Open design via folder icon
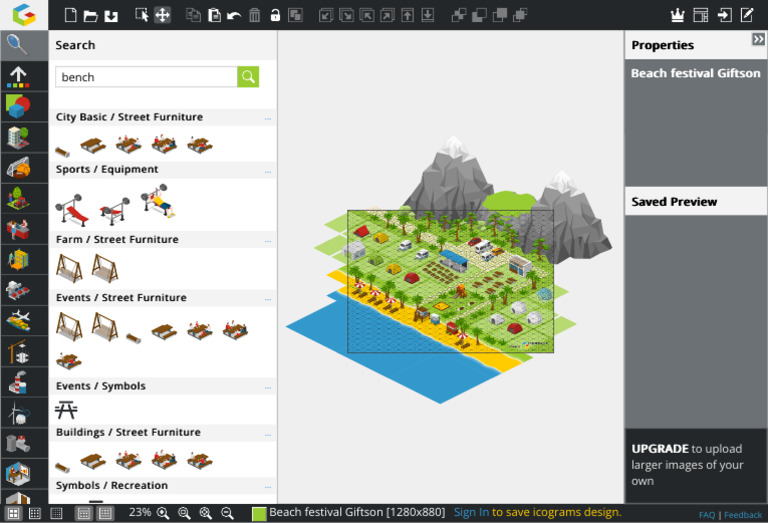Viewport: 768px width, 523px height. [91, 16]
